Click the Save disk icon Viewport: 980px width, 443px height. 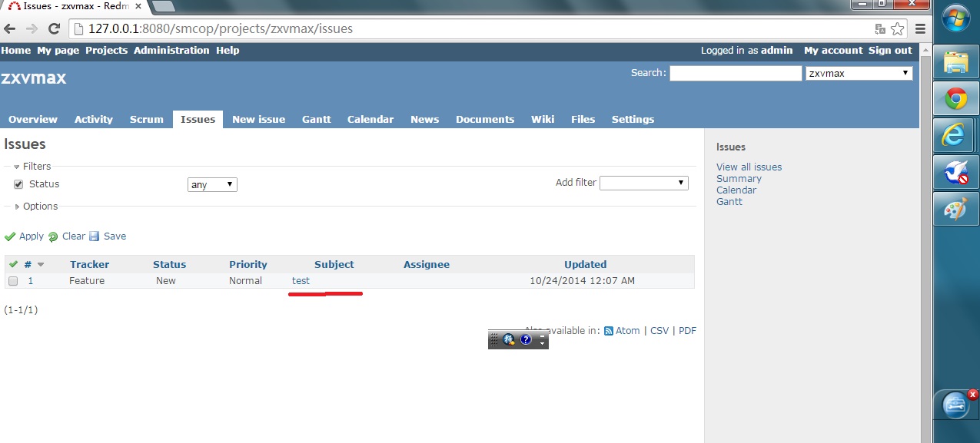pyautogui.click(x=95, y=236)
